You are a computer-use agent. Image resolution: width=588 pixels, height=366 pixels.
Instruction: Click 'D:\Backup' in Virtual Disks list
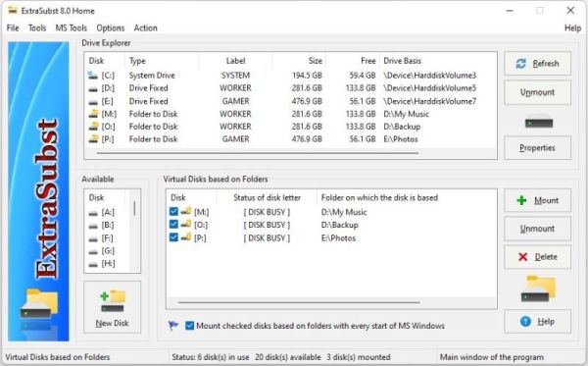pos(340,225)
